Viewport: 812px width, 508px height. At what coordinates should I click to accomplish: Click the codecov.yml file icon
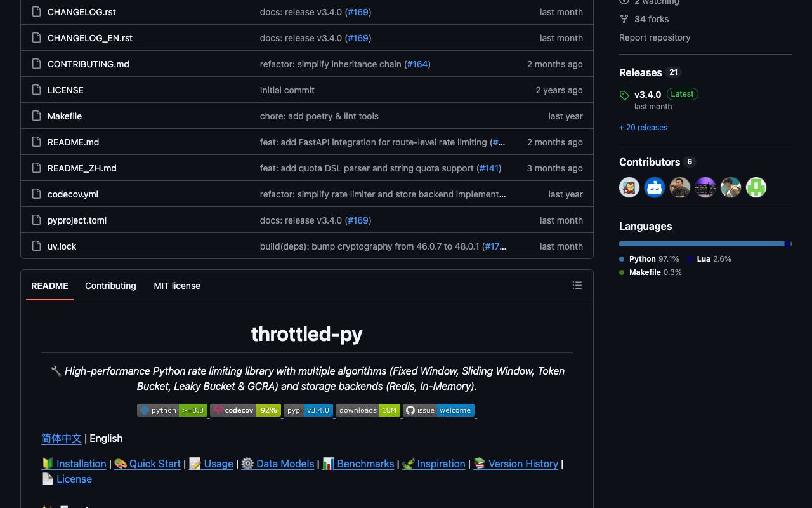coord(37,194)
